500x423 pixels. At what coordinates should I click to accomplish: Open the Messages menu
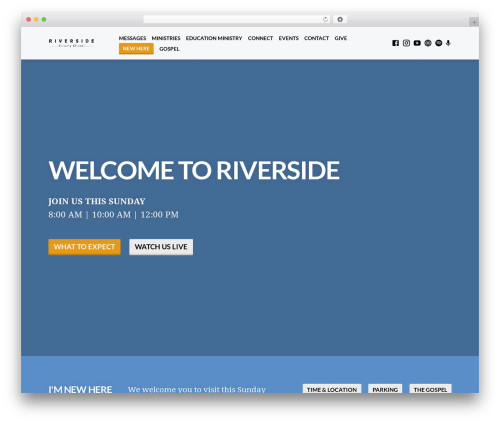point(132,38)
